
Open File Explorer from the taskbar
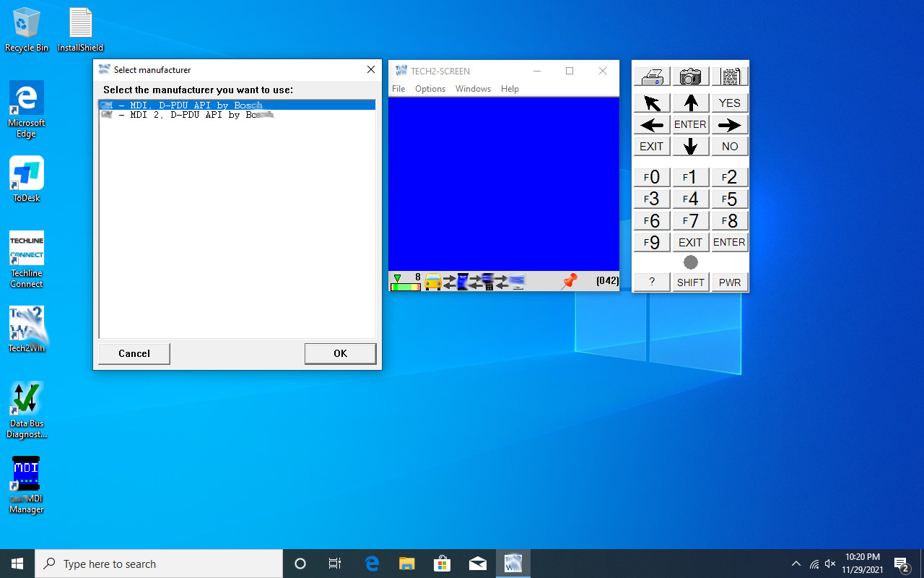coord(406,564)
